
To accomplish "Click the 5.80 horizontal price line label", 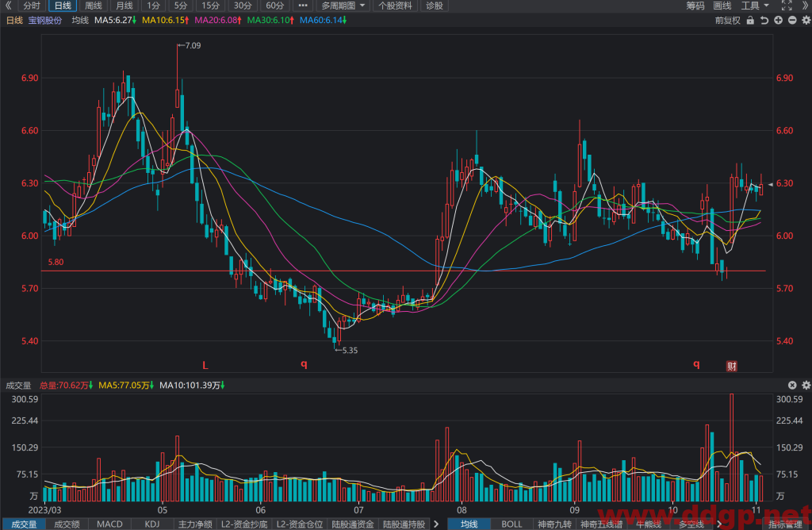I will 56,262.
